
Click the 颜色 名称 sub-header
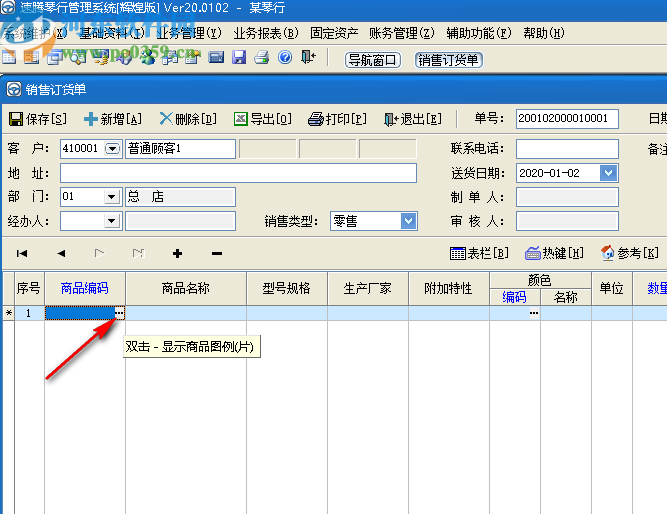click(x=566, y=297)
